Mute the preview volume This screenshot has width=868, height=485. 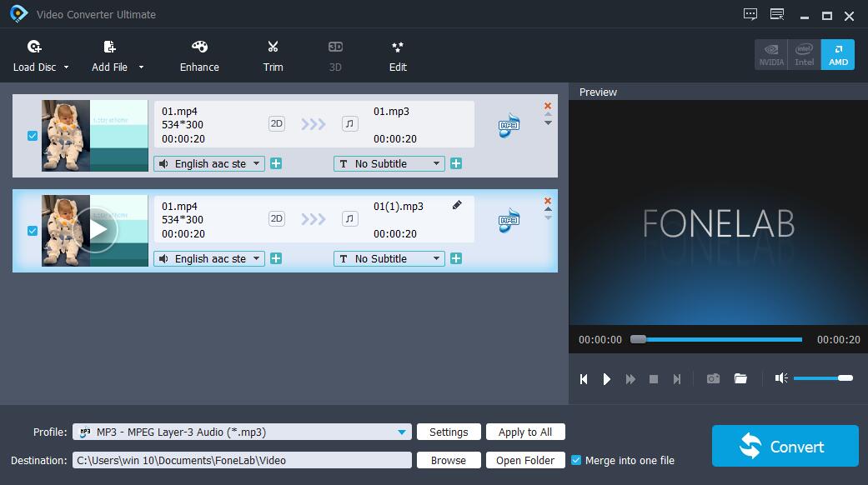[781, 377]
